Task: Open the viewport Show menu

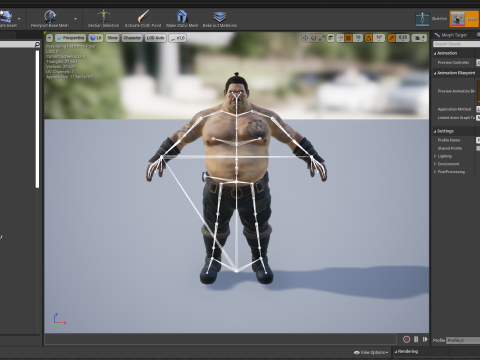Action: (112, 38)
